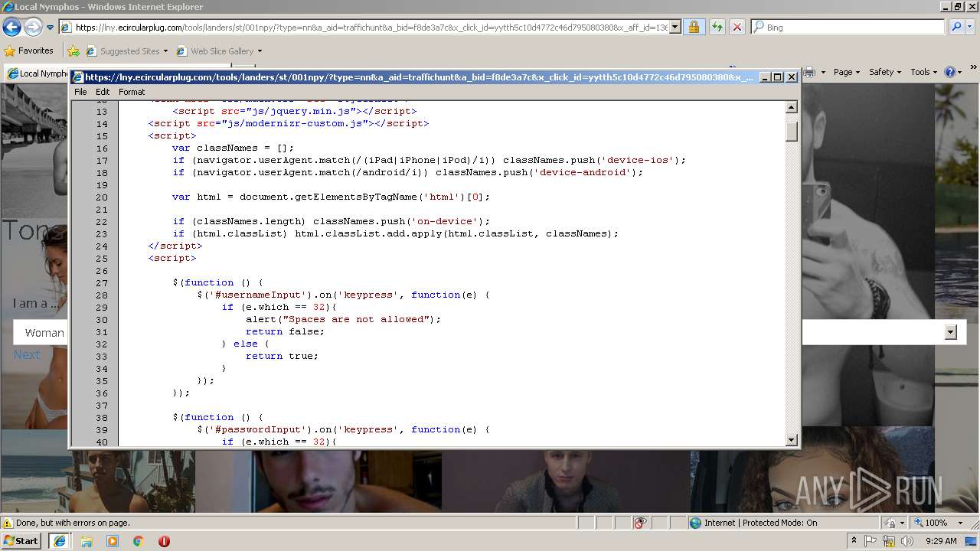Open the Safety menu in IE
Screen dimensions: 980x551
(886, 72)
